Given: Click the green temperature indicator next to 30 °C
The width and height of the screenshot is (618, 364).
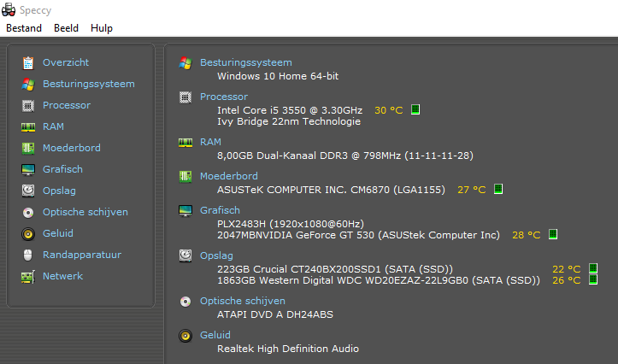Looking at the screenshot, I should (x=415, y=109).
